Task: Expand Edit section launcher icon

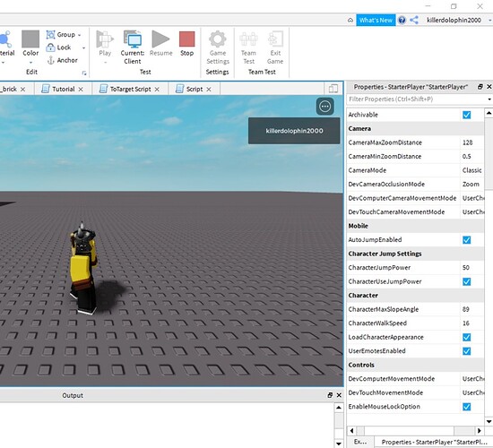Action: coord(84,73)
